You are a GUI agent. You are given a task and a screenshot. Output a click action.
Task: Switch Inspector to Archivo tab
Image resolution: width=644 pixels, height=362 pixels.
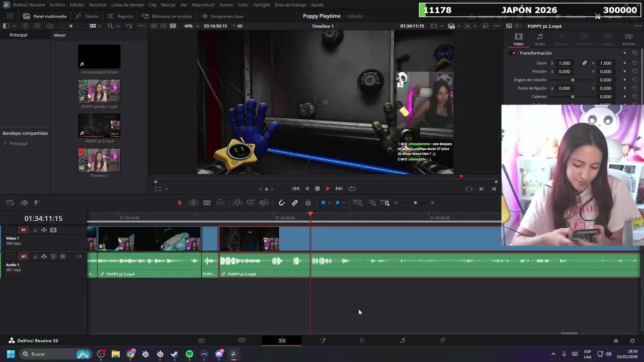(629, 40)
